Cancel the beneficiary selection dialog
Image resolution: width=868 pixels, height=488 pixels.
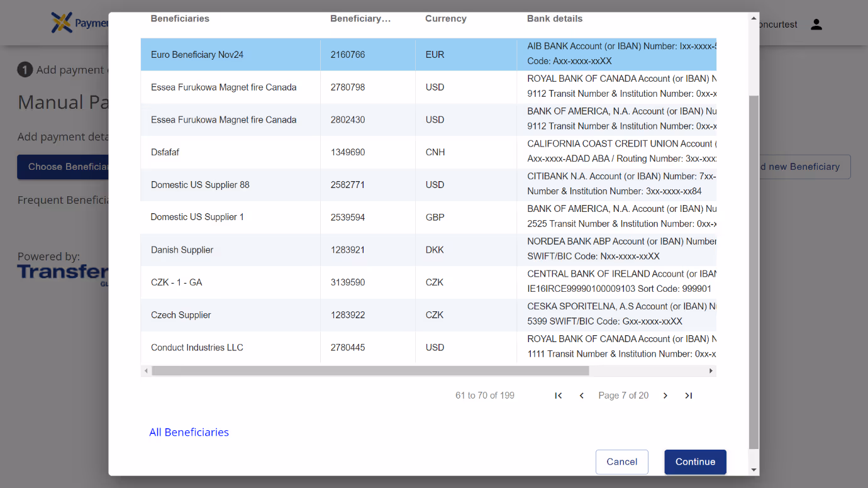622,462
